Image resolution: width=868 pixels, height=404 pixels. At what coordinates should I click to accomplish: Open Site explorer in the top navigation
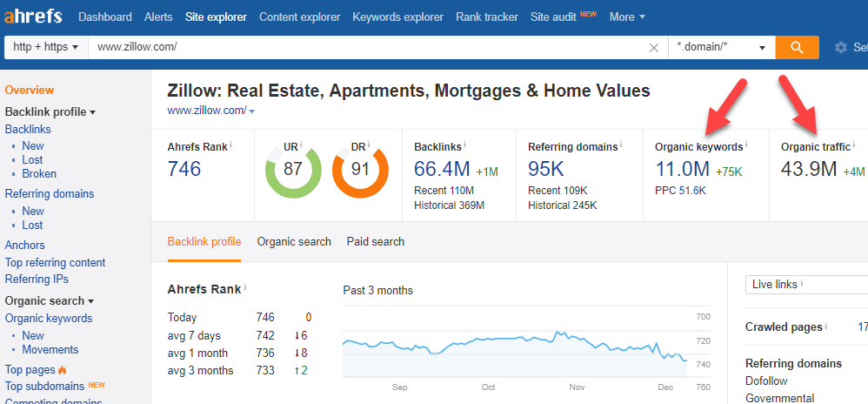click(216, 17)
